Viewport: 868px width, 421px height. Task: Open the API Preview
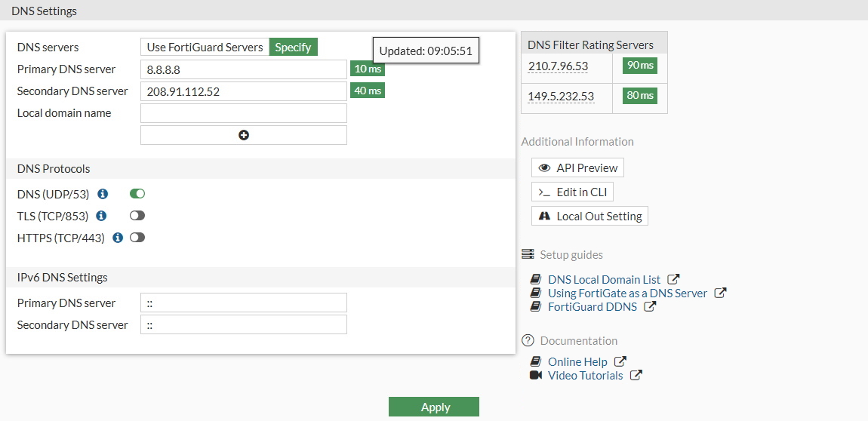tap(578, 167)
